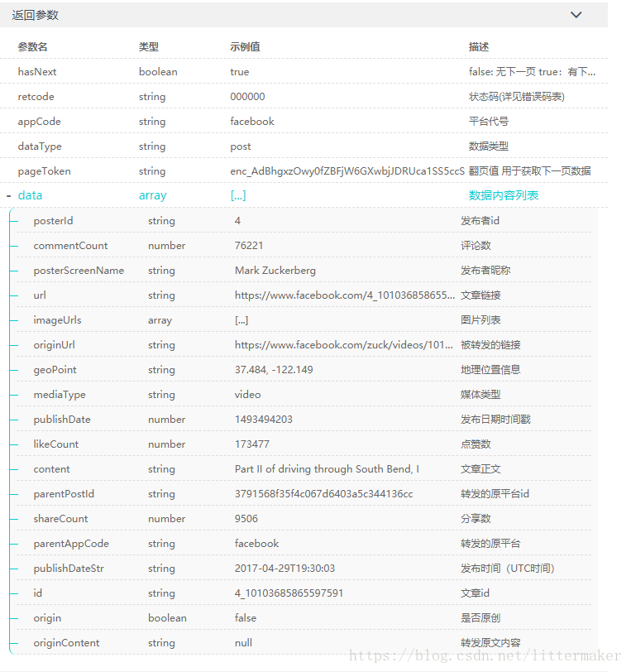Select the dataType parameter name

tap(40, 146)
